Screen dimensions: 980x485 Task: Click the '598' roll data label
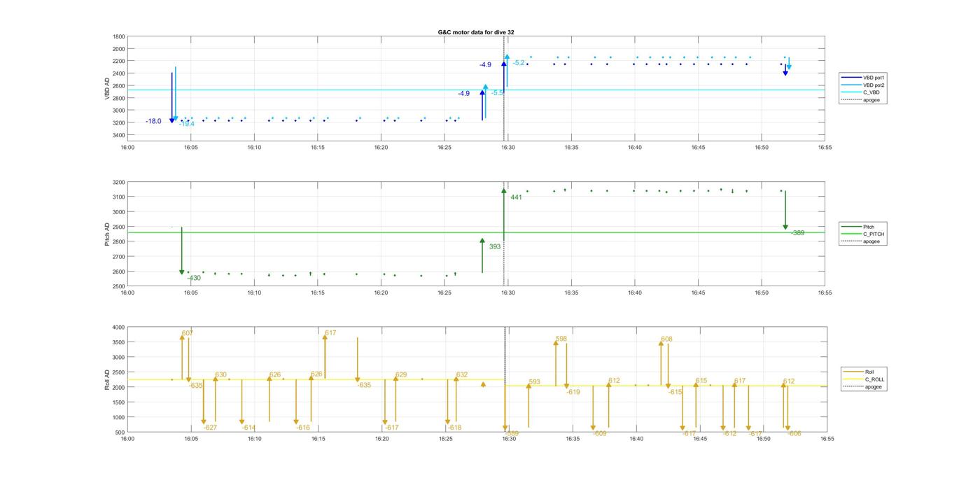(x=561, y=339)
